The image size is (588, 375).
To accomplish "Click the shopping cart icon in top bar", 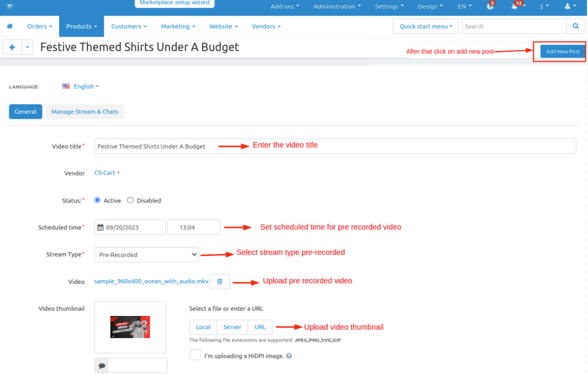I will coord(9,6).
